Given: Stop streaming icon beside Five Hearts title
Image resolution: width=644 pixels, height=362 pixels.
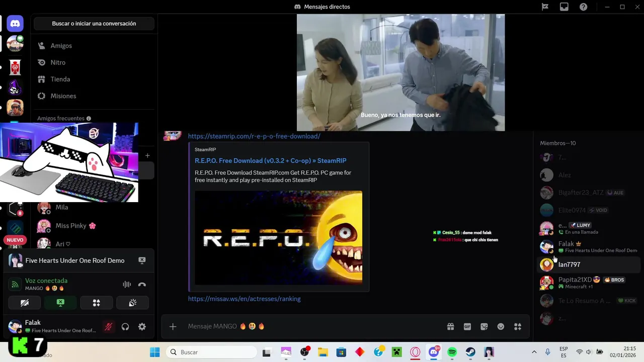Looking at the screenshot, I should 142,260.
